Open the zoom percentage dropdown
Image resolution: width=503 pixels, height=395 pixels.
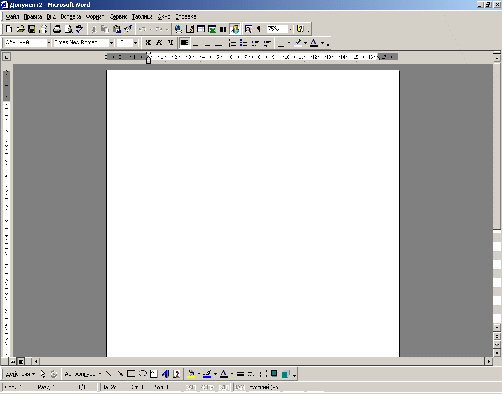290,29
